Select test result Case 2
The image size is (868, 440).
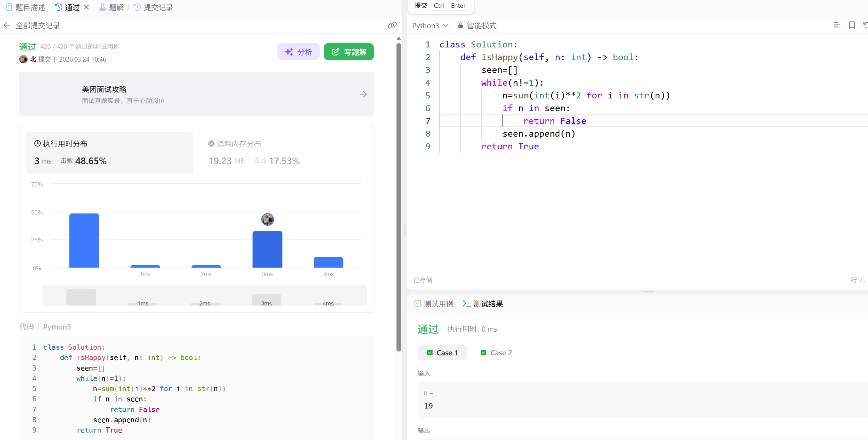tap(496, 353)
